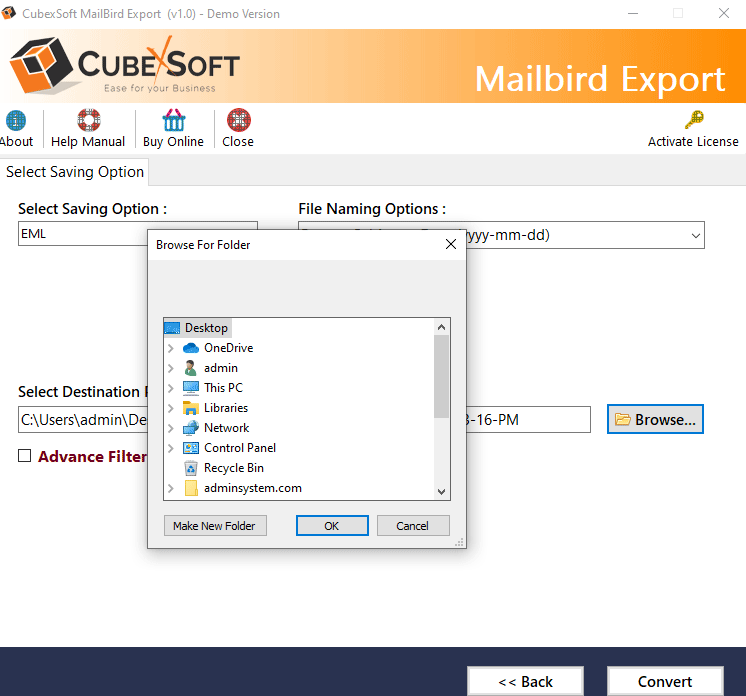
Task: Select the adminsystem.com text row
Action: pyautogui.click(x=253, y=488)
